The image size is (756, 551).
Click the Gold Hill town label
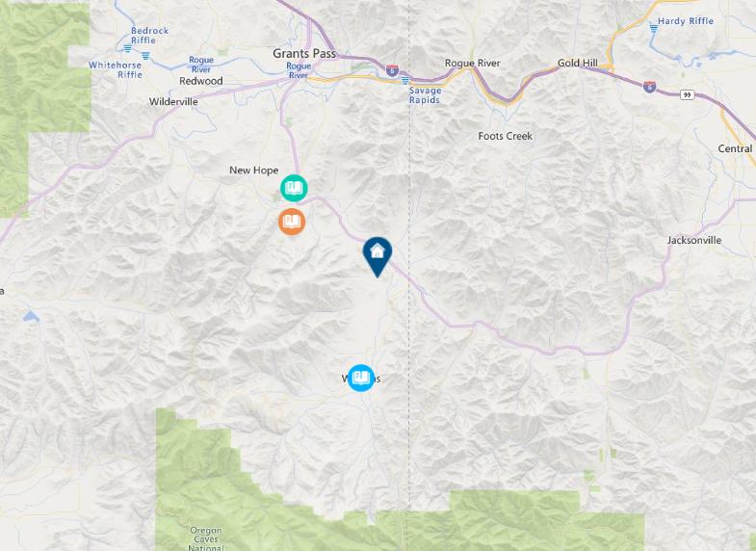pos(578,64)
